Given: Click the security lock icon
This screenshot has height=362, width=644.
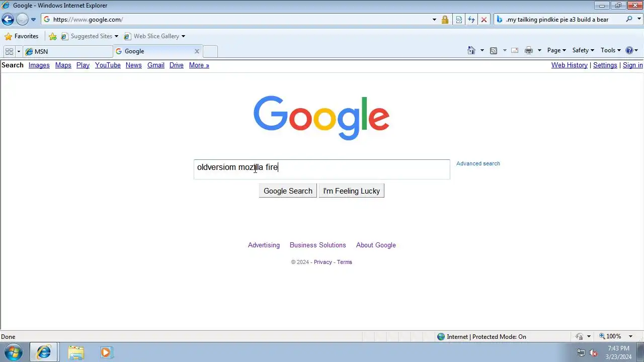Looking at the screenshot, I should (445, 20).
